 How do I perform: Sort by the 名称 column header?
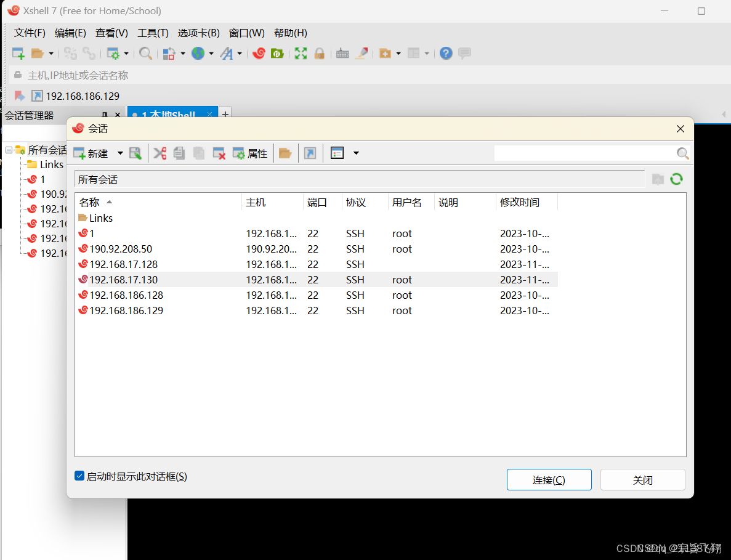click(x=158, y=202)
